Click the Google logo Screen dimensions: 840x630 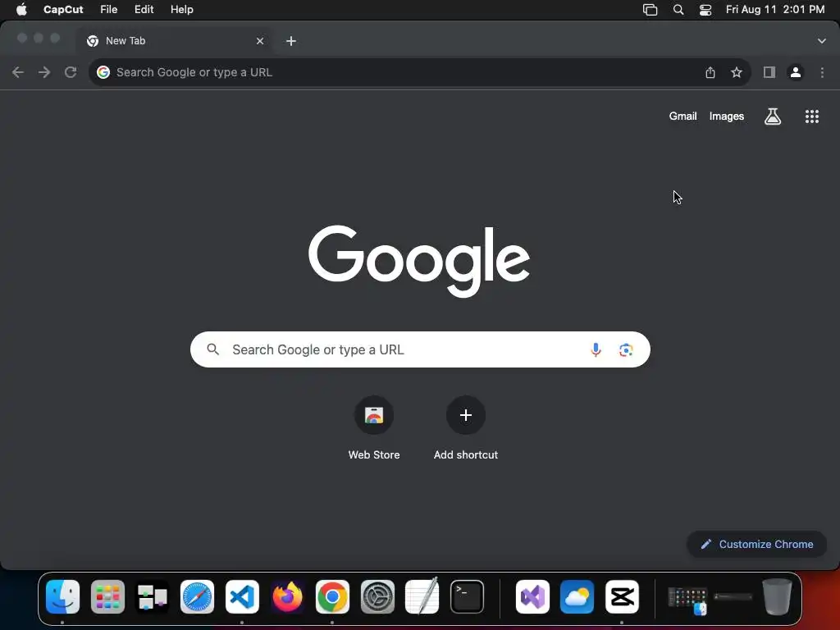(x=419, y=261)
